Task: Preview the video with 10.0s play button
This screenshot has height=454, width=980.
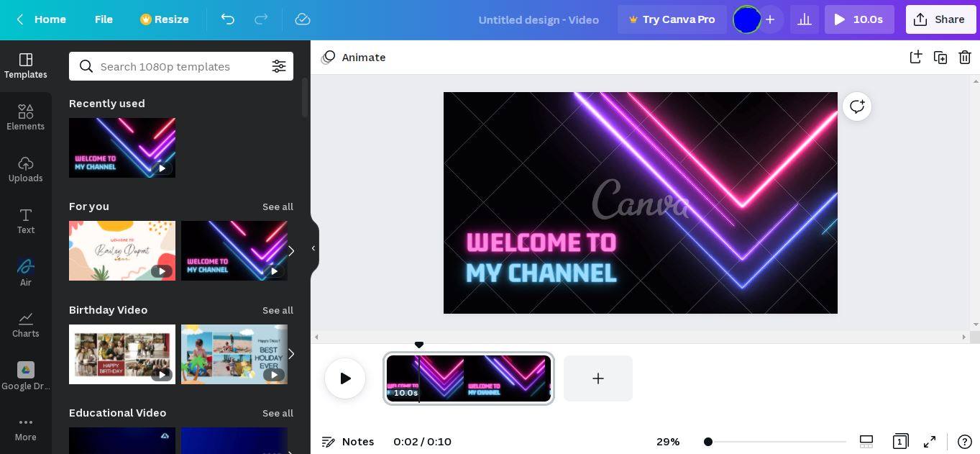Action: (x=859, y=19)
